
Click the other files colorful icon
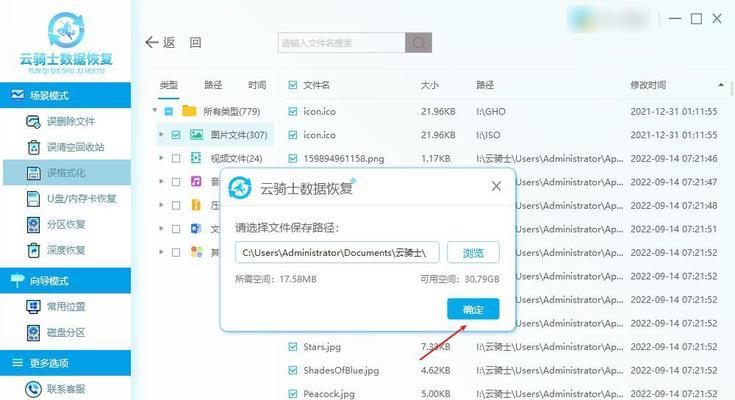point(196,252)
